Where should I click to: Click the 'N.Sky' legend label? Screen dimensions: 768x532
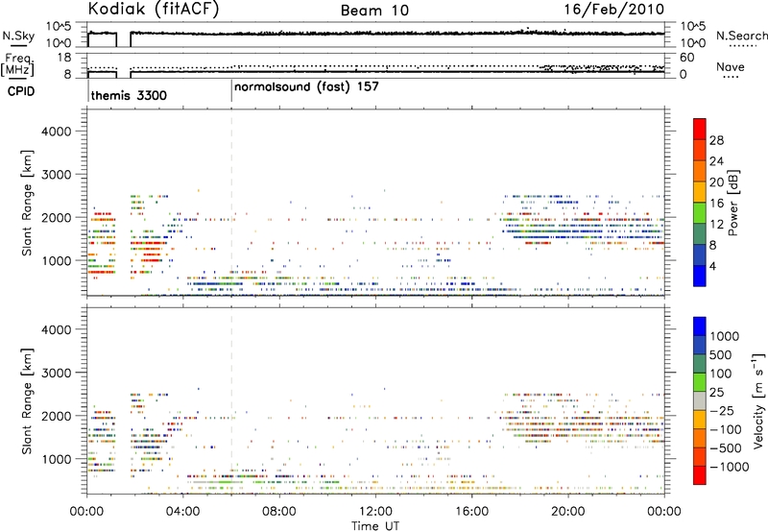pyautogui.click(x=18, y=36)
